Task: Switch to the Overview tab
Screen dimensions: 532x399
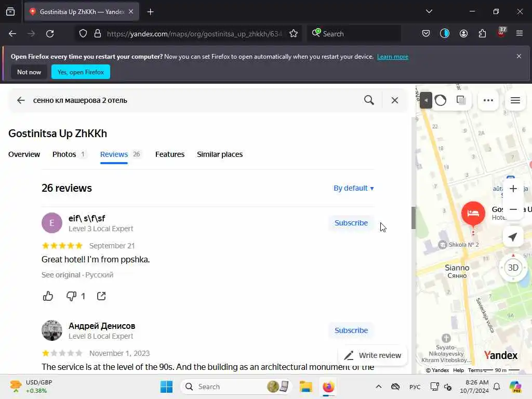Action: [x=24, y=154]
